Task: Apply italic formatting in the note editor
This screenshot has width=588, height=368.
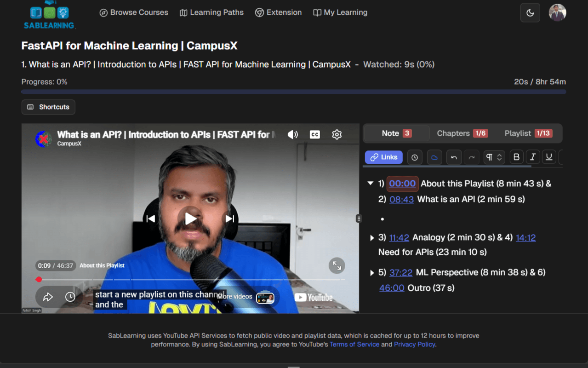Action: tap(532, 157)
